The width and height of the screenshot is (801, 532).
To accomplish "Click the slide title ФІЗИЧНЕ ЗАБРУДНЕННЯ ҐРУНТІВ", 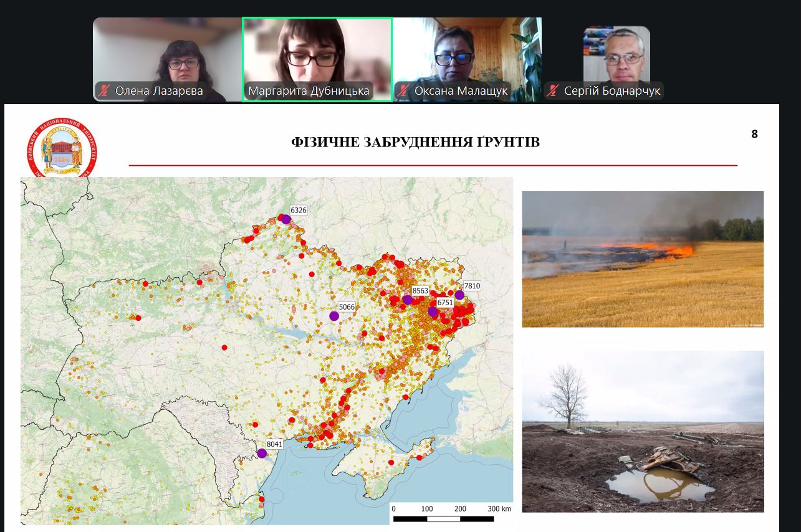I will pos(415,143).
